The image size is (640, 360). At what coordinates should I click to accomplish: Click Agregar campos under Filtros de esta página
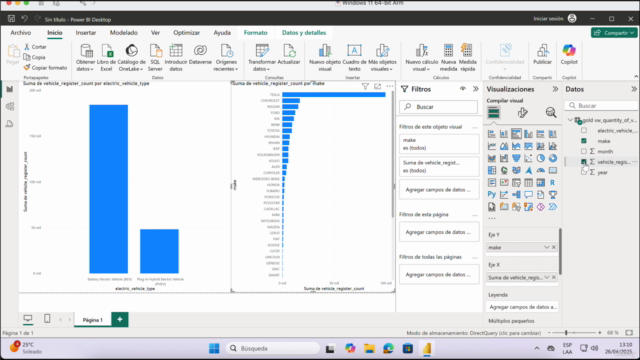[439, 232]
